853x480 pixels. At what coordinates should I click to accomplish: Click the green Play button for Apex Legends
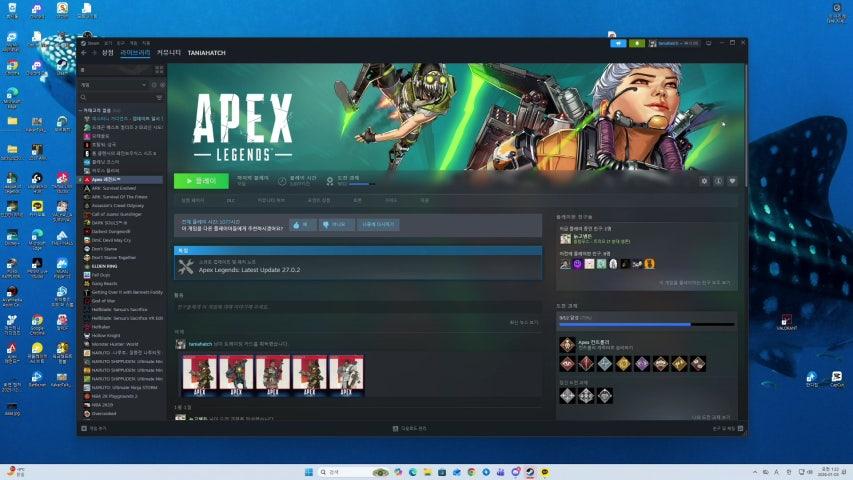201,181
